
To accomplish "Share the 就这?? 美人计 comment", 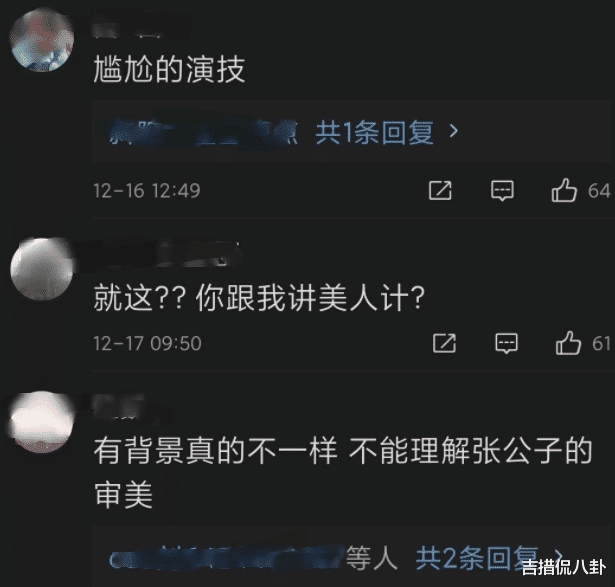I will coord(444,343).
